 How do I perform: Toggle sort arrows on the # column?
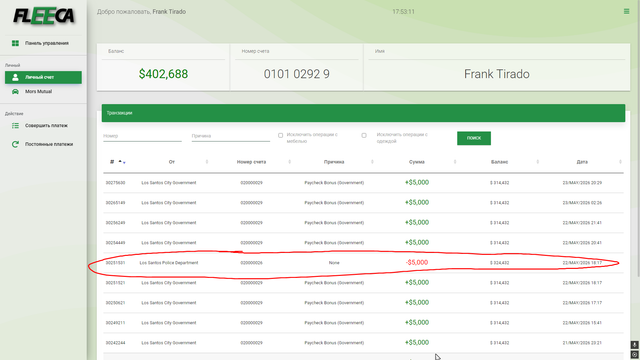(122, 162)
